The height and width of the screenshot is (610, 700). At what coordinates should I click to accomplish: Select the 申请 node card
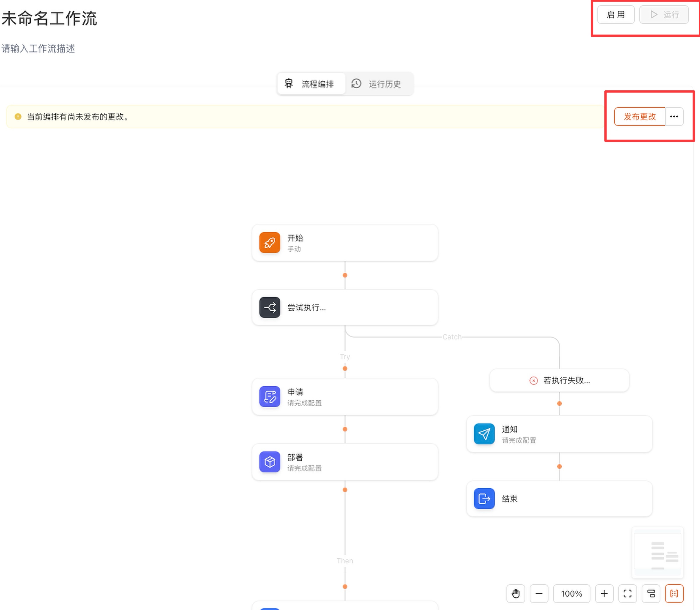pos(345,397)
